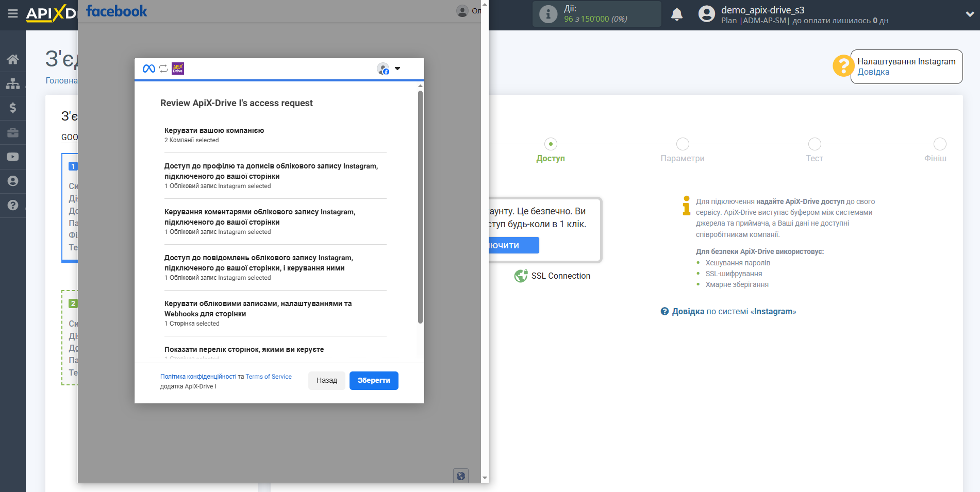Image resolution: width=980 pixels, height=492 pixels.
Task: Open the billing dollar icon in sidebar
Action: (13, 108)
